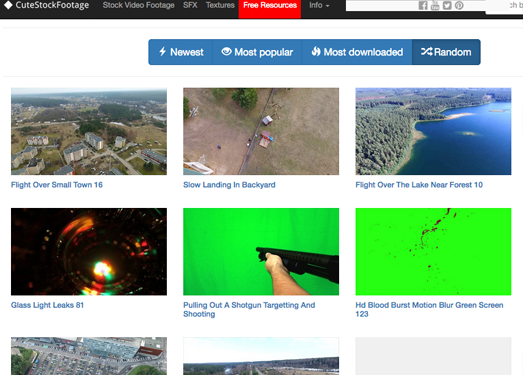Open the lake near forest aerial thumbnail

coord(433,131)
